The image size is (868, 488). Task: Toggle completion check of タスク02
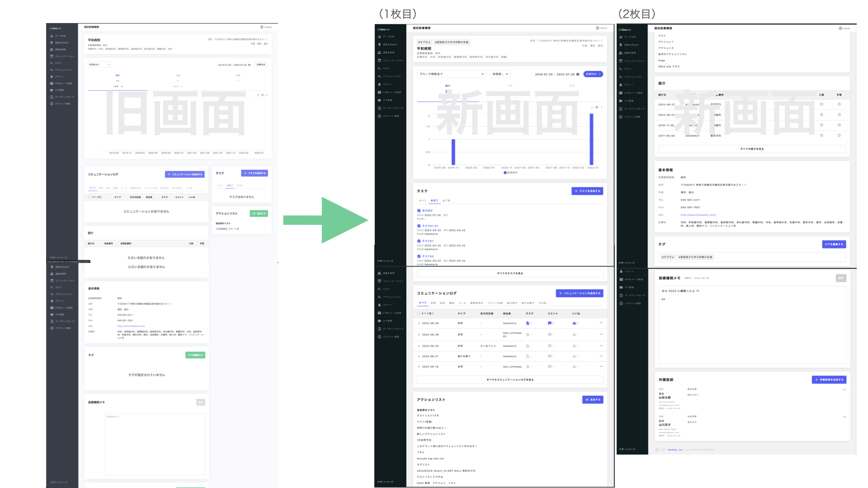[x=419, y=256]
